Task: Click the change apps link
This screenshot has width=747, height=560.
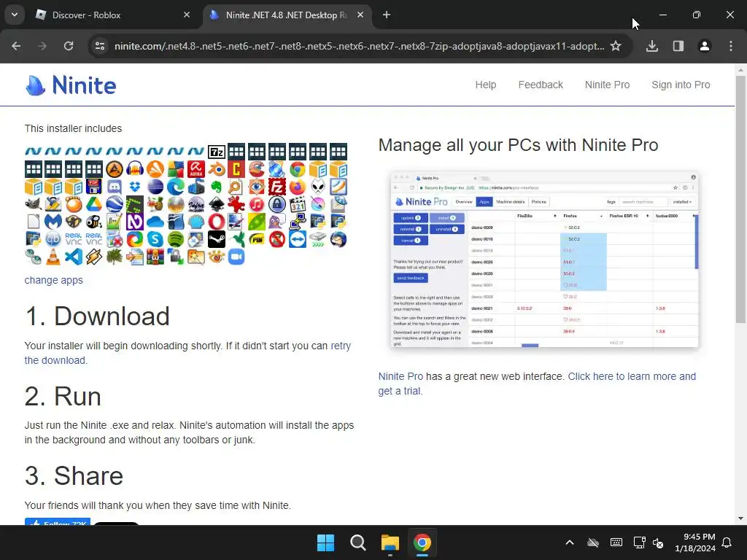Action: click(x=54, y=280)
